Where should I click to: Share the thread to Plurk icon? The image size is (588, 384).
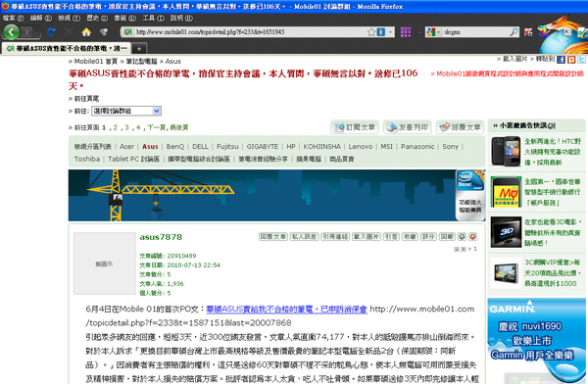click(x=571, y=60)
